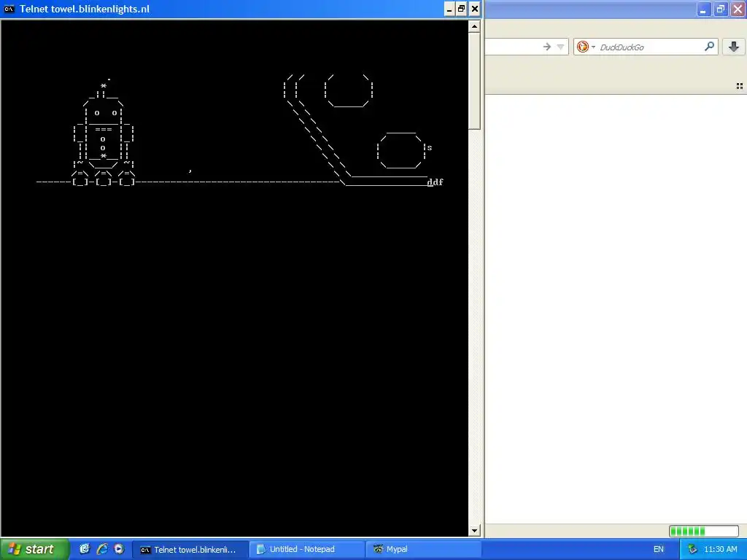Click the 11:30 AM system clock

click(x=720, y=550)
